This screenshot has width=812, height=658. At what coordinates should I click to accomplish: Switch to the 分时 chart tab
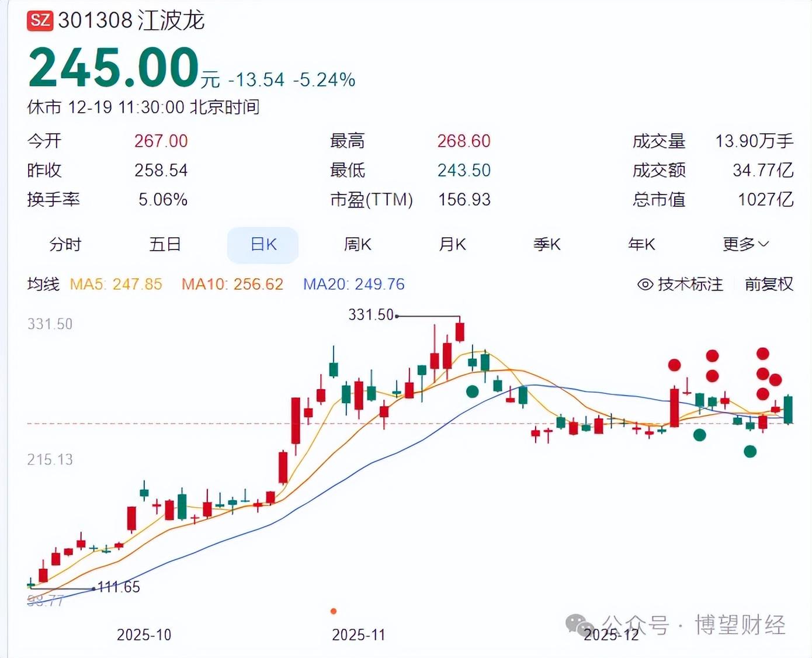tap(65, 244)
